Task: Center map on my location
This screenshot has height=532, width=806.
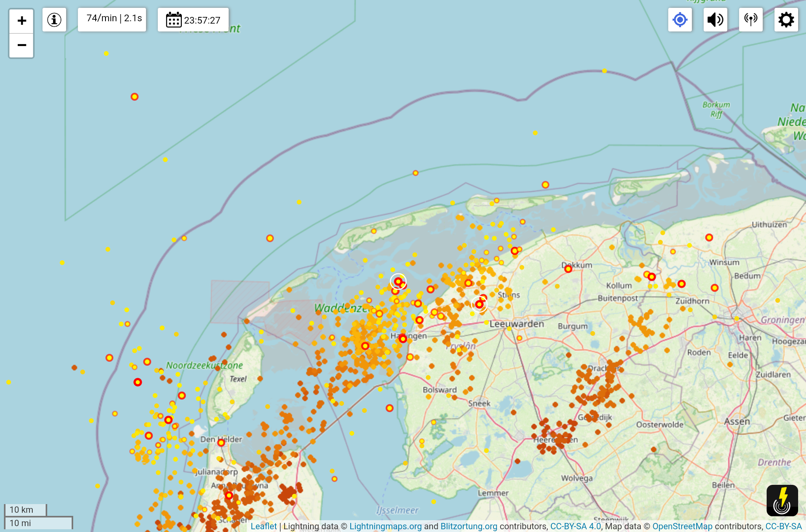Action: [680, 20]
